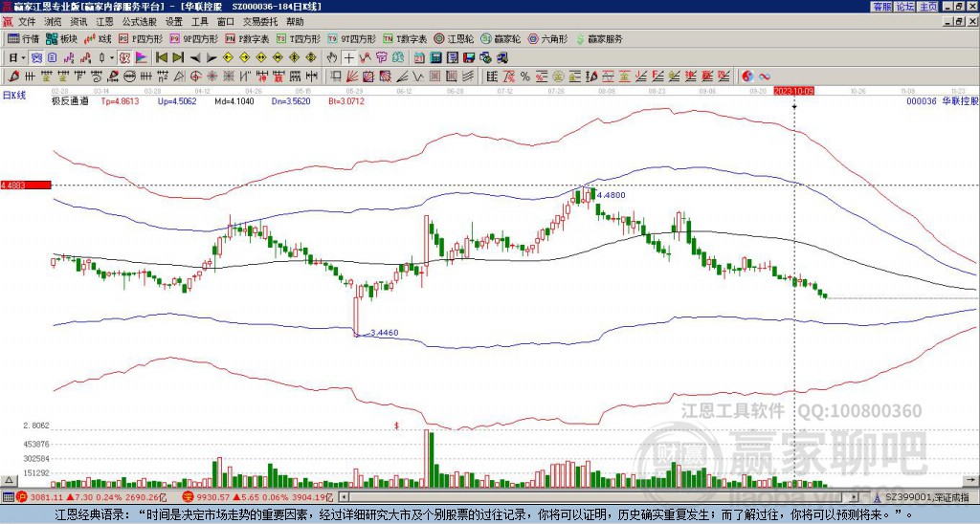This screenshot has height=524, width=980.
Task: Click the 主页 homepage button
Action: [x=928, y=7]
